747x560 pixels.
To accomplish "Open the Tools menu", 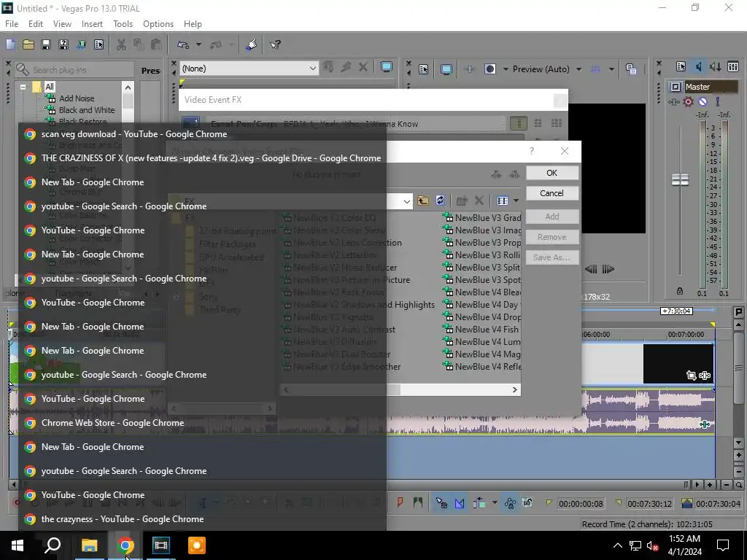I will [123, 24].
